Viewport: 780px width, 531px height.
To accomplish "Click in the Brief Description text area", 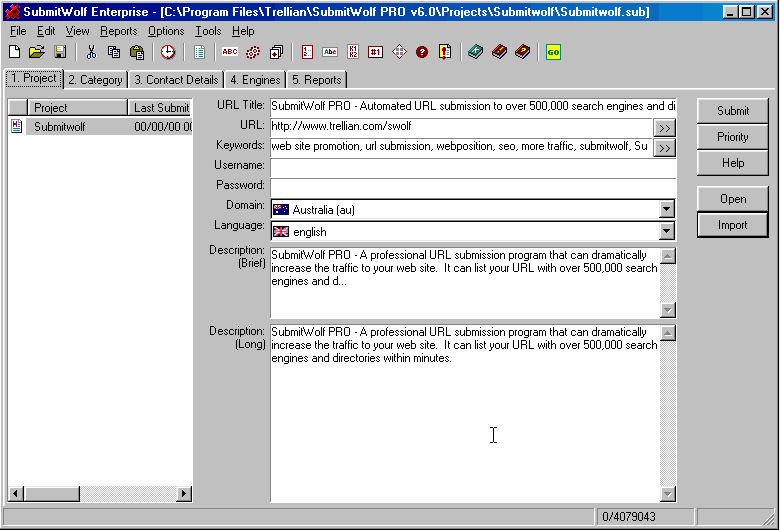I will coord(465,282).
